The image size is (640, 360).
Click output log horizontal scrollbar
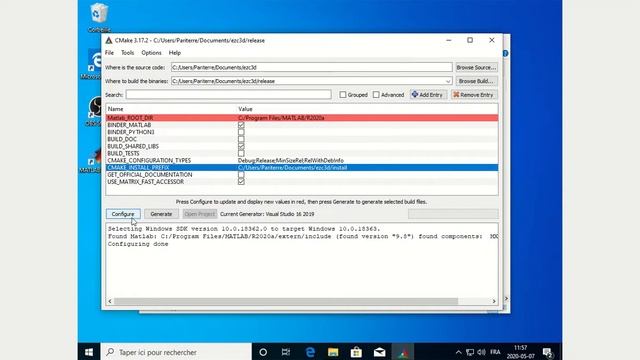[286, 301]
